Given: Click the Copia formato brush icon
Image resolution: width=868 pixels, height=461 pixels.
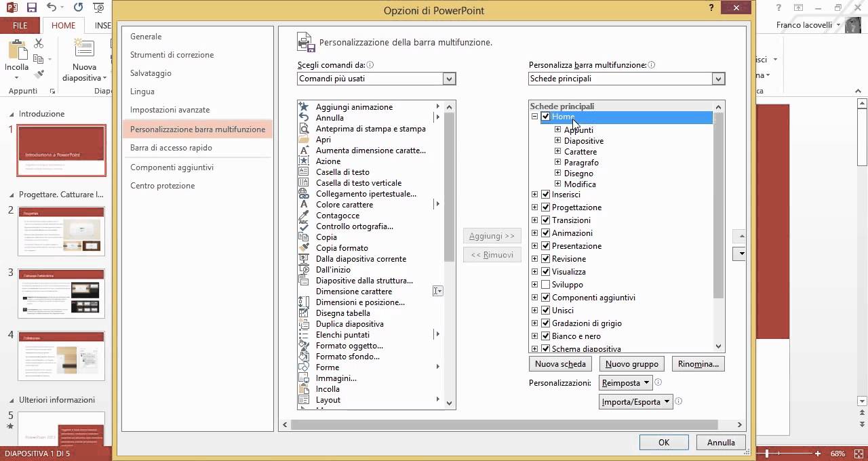Looking at the screenshot, I should pos(304,248).
